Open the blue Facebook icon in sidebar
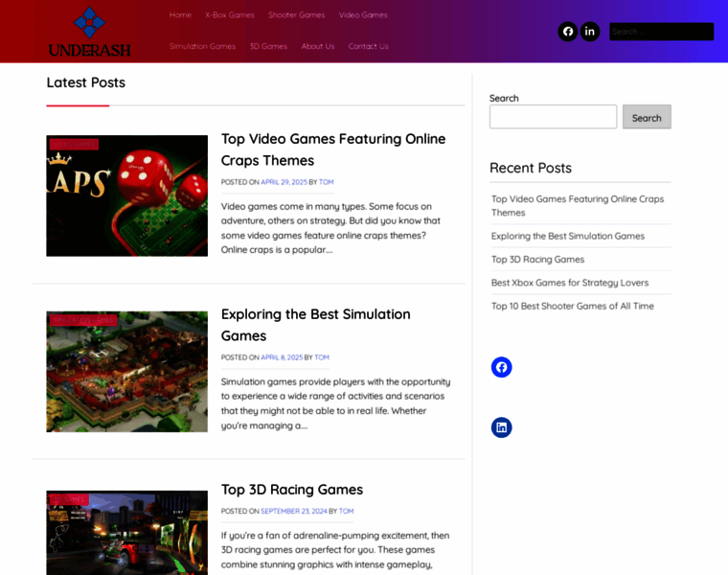Viewport: 728px width, 575px height. [x=501, y=367]
